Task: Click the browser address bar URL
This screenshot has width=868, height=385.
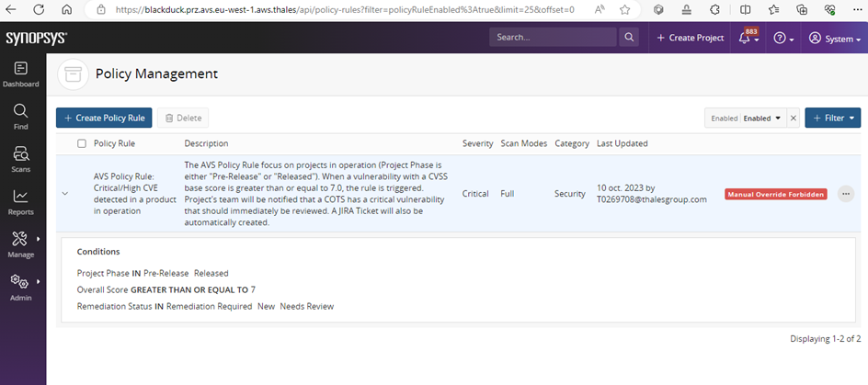Action: (x=345, y=9)
